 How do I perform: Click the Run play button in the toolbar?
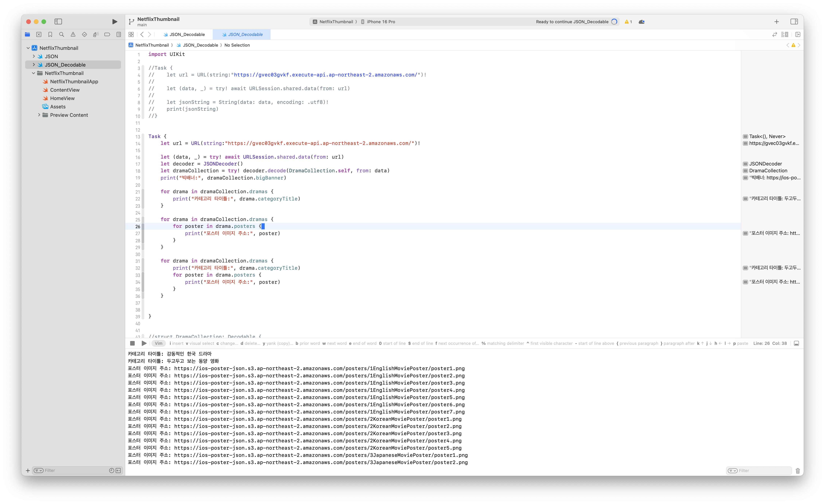(115, 21)
